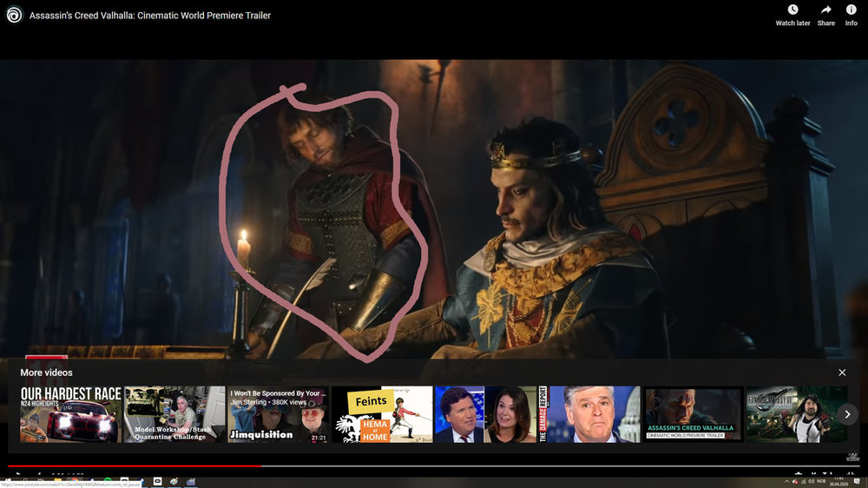The height and width of the screenshot is (488, 868).
Task: Show hidden system tray icons
Action: point(786,482)
